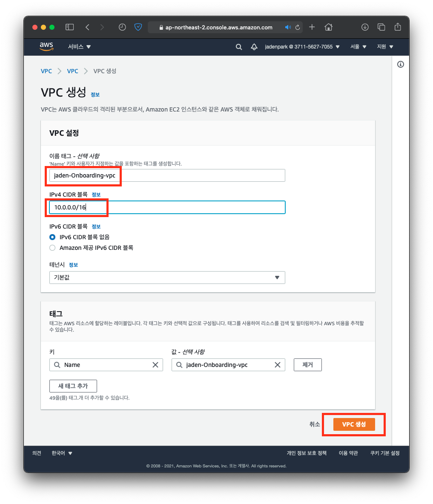The width and height of the screenshot is (433, 504).
Task: Open the jadenpark account dropdown
Action: (302, 46)
